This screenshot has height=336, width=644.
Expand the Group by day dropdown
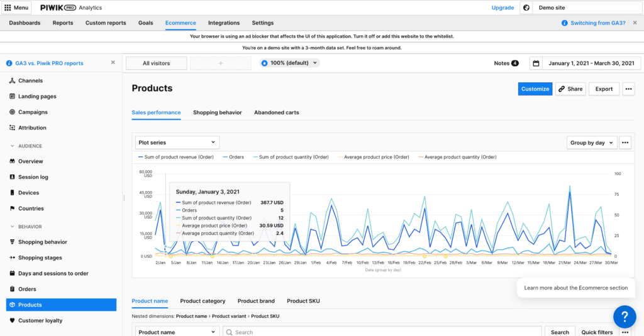coord(591,143)
